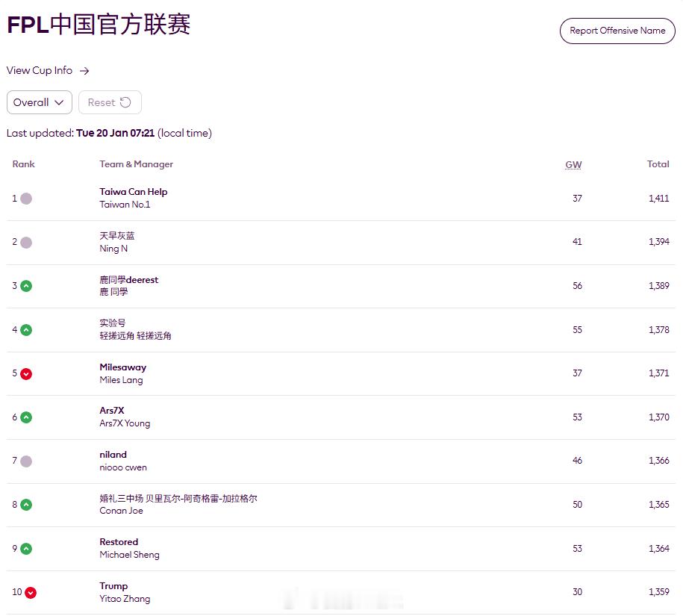Select the team Taiwa Can Help
683x616 pixels.
(133, 192)
